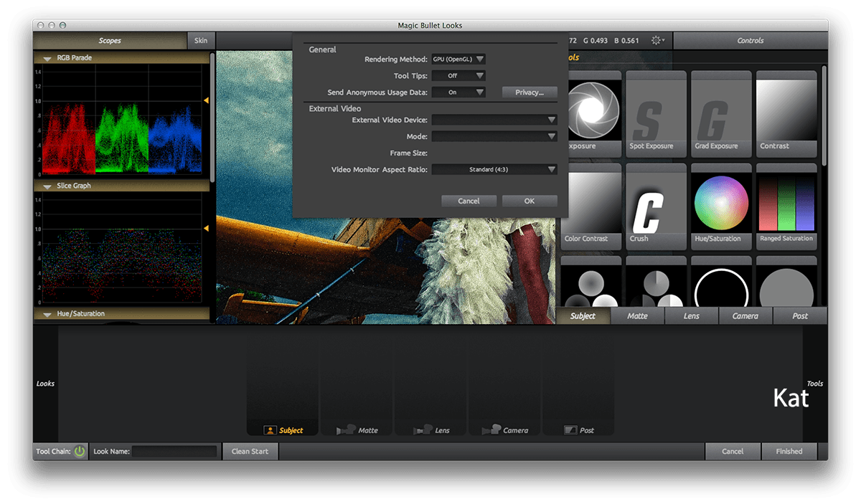Click Cancel in the preferences dialog
The height and width of the screenshot is (504, 861).
point(469,201)
